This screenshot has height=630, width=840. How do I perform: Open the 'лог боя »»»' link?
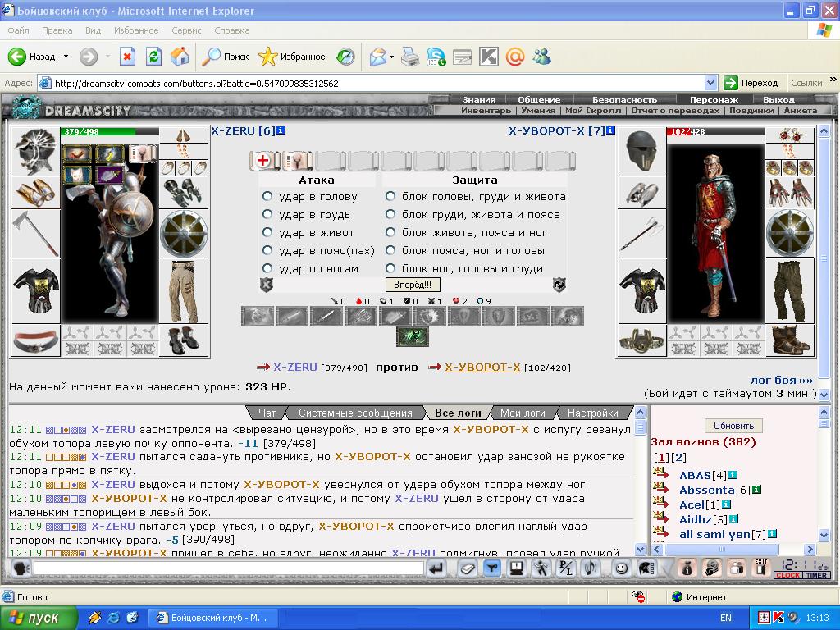pyautogui.click(x=782, y=380)
